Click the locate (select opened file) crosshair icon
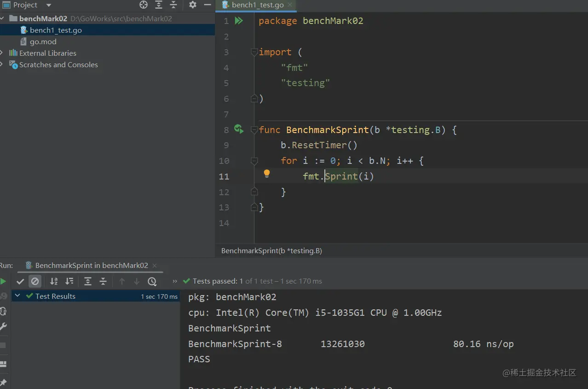 pos(144,5)
